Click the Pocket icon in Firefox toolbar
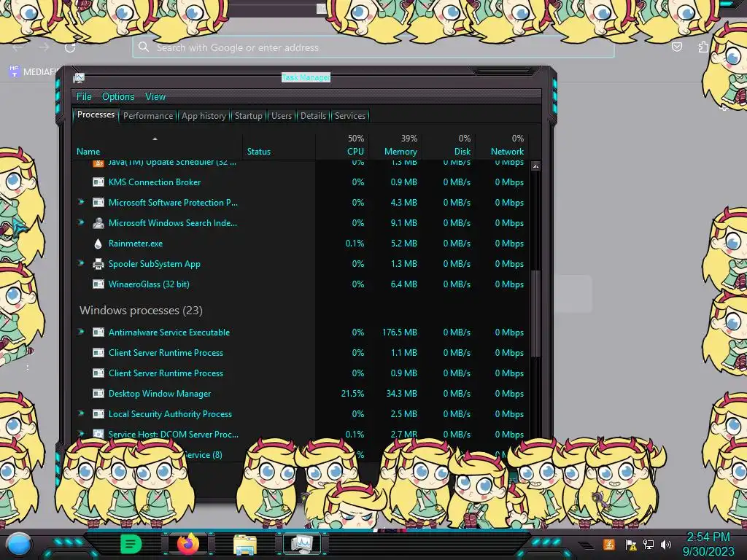 676,47
